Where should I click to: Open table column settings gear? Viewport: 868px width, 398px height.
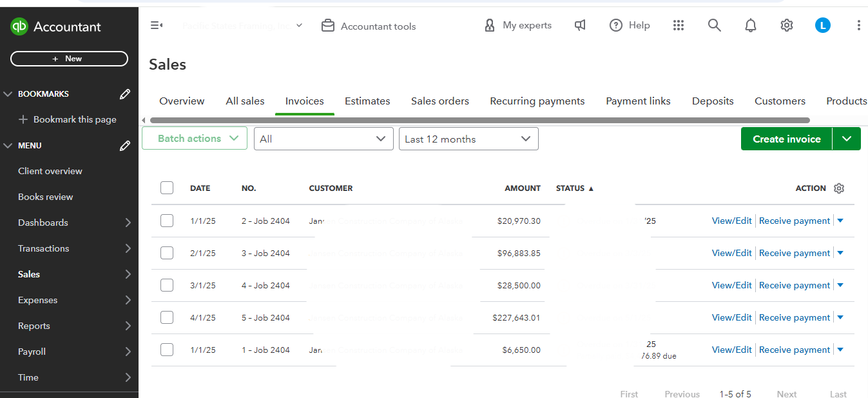tap(838, 188)
